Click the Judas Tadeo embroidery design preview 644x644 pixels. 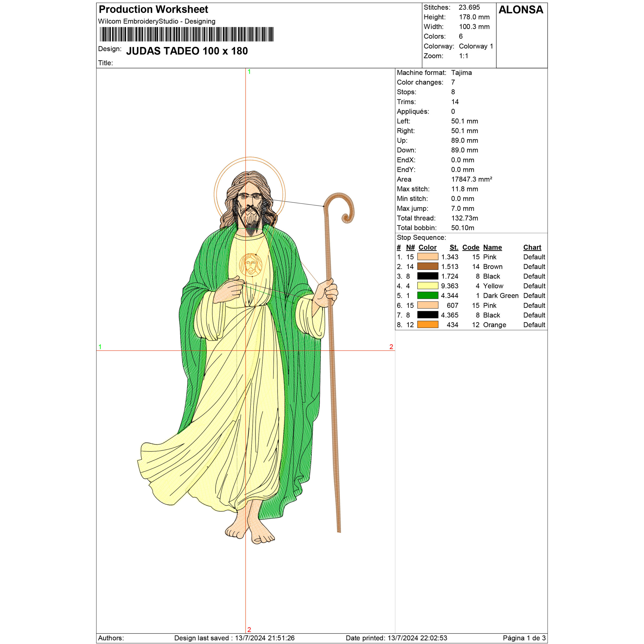coord(246,350)
